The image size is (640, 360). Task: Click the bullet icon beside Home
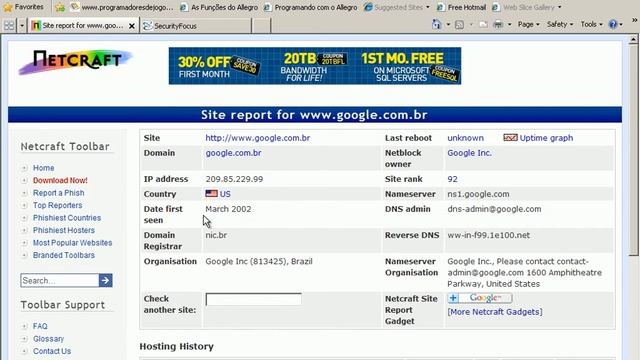24,168
